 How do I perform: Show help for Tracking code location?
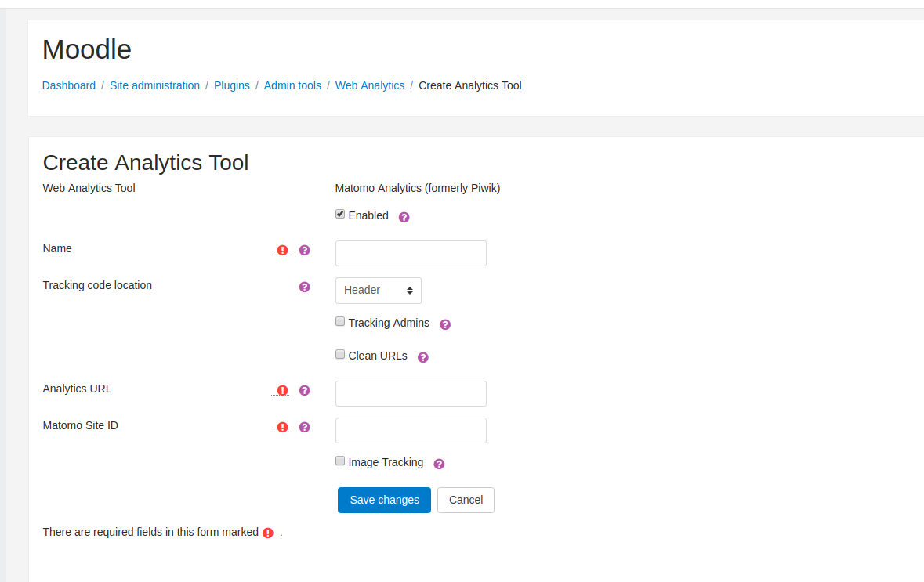click(x=304, y=287)
